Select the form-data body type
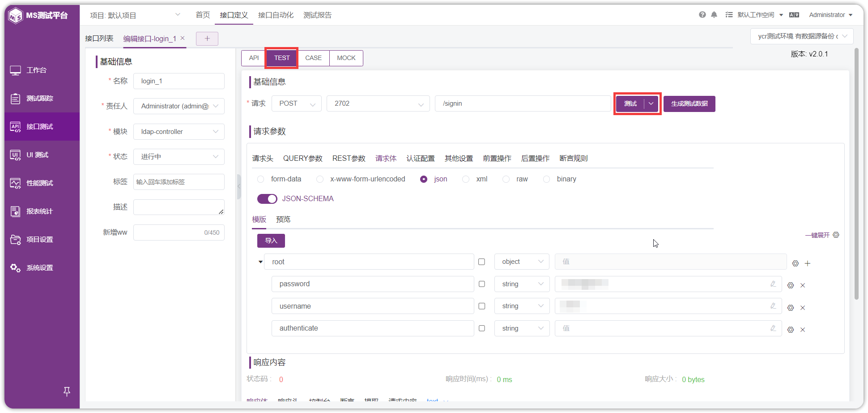 [261, 179]
